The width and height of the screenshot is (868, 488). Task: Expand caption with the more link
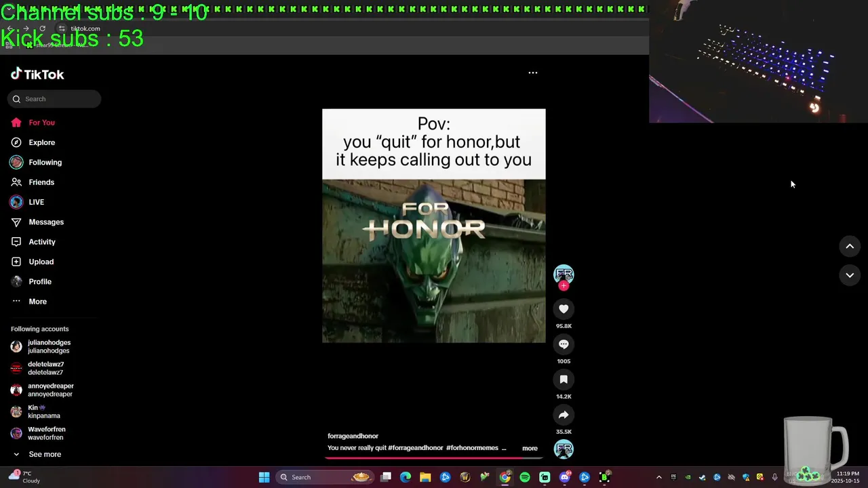coord(530,448)
